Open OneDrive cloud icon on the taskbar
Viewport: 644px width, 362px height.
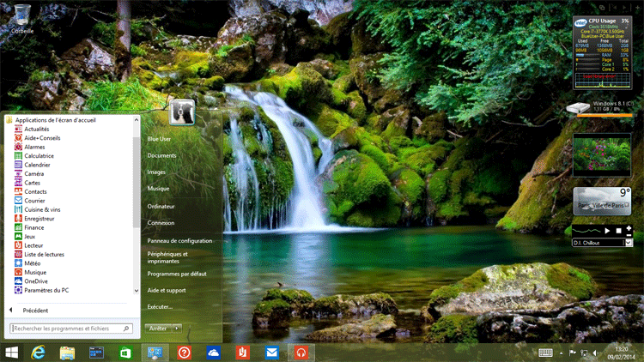click(214, 353)
